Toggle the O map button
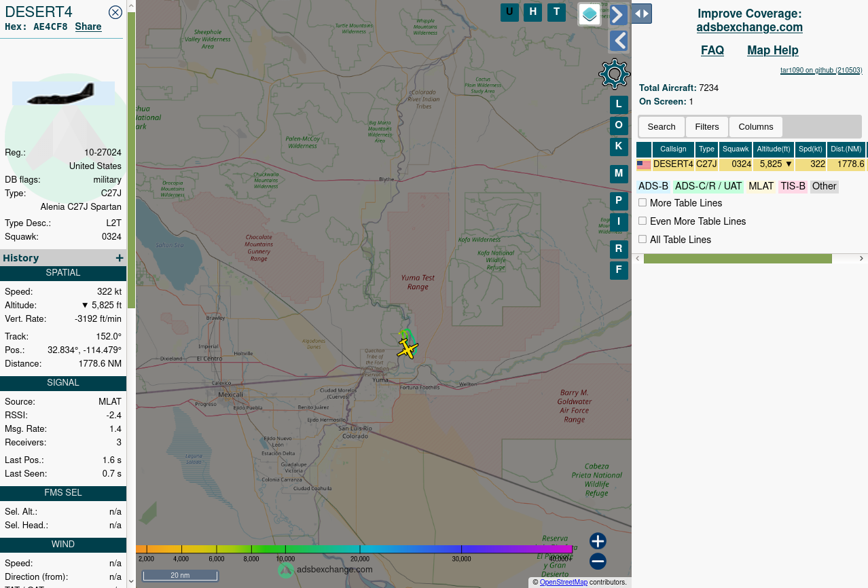The height and width of the screenshot is (588, 868). tap(619, 126)
